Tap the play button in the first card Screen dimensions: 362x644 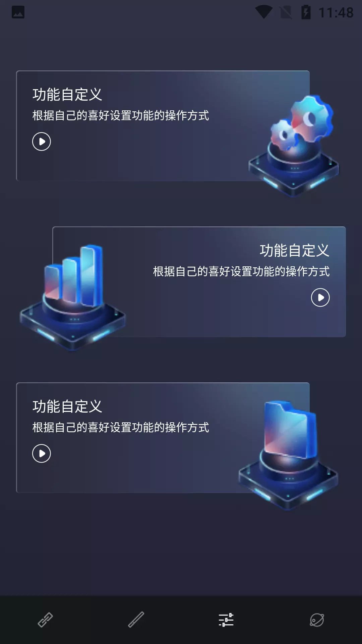coord(42,142)
